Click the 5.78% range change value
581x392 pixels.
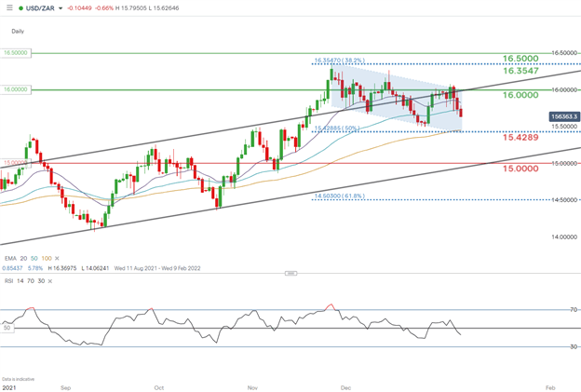click(x=35, y=268)
